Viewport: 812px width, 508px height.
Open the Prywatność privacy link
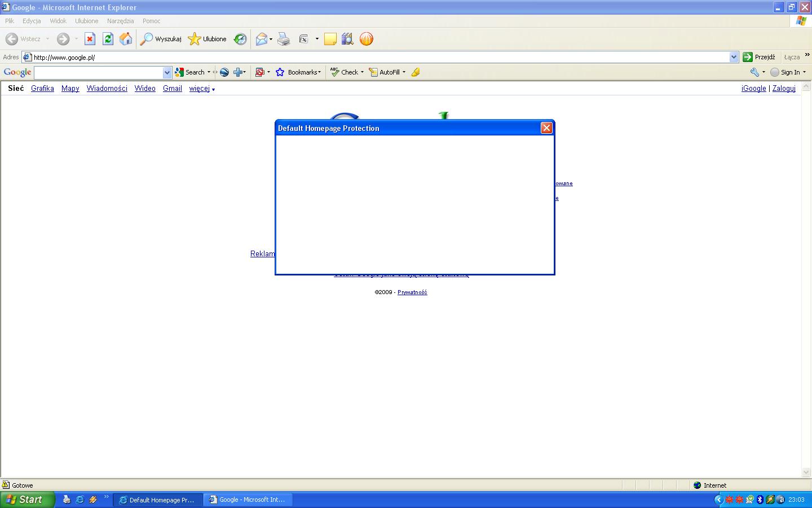tap(412, 292)
